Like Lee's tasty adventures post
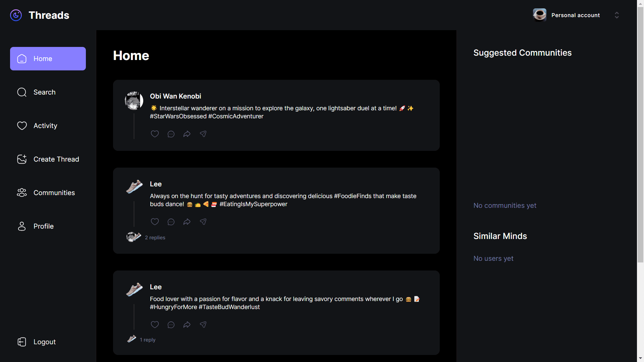Image resolution: width=644 pixels, height=362 pixels. pyautogui.click(x=155, y=222)
